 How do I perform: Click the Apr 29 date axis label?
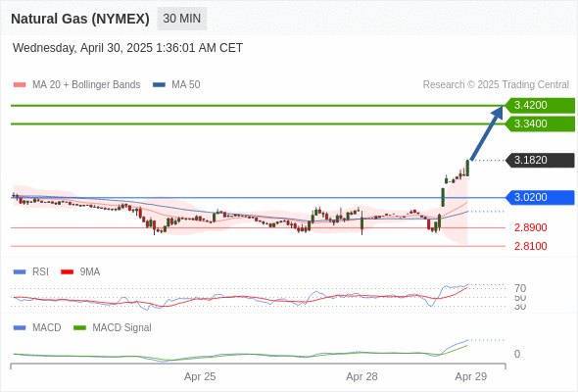click(x=471, y=376)
